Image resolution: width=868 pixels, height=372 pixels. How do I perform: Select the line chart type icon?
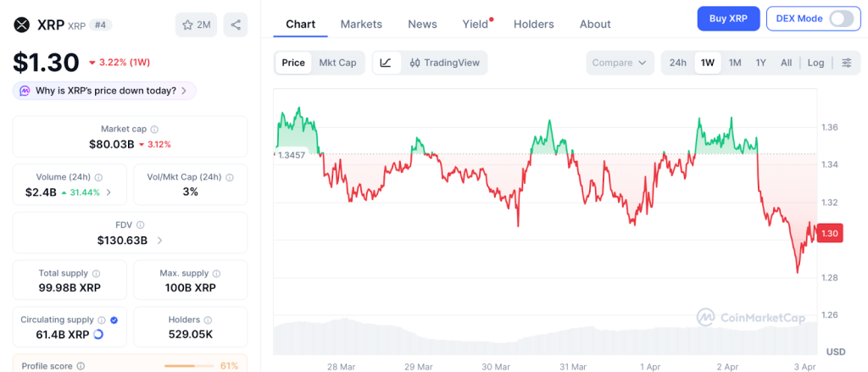pyautogui.click(x=386, y=63)
